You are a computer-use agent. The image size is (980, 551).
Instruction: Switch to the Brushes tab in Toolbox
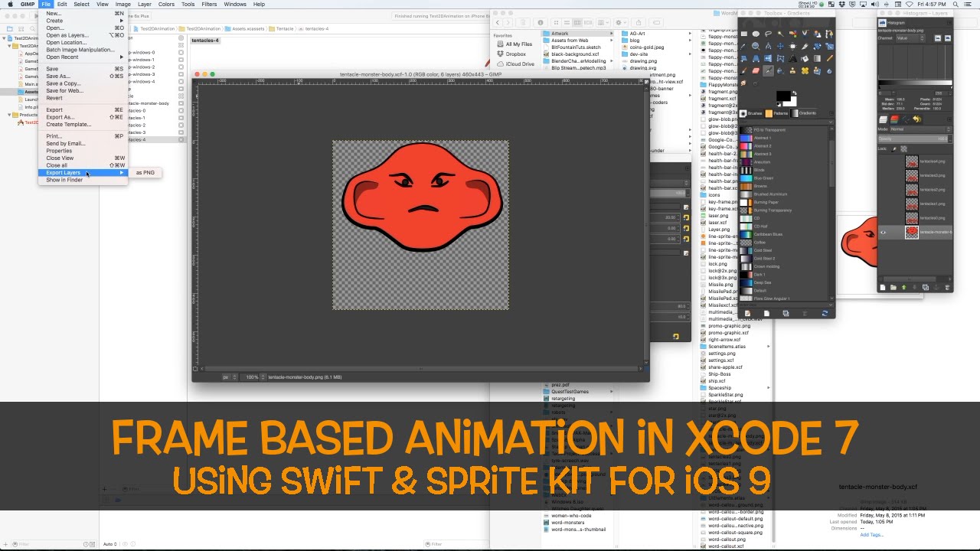pos(750,113)
